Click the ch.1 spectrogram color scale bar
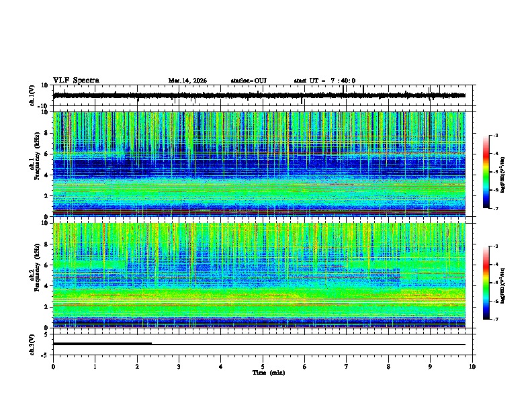The width and height of the screenshot is (532, 411). click(486, 172)
